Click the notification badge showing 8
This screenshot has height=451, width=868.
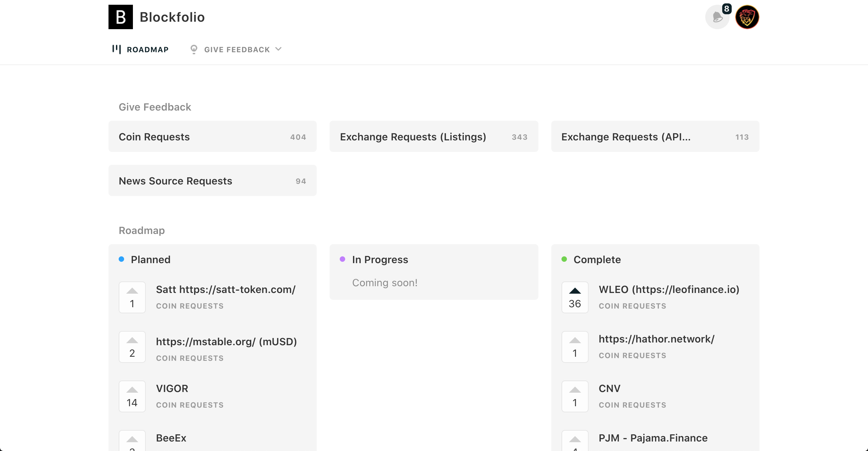coord(727,8)
